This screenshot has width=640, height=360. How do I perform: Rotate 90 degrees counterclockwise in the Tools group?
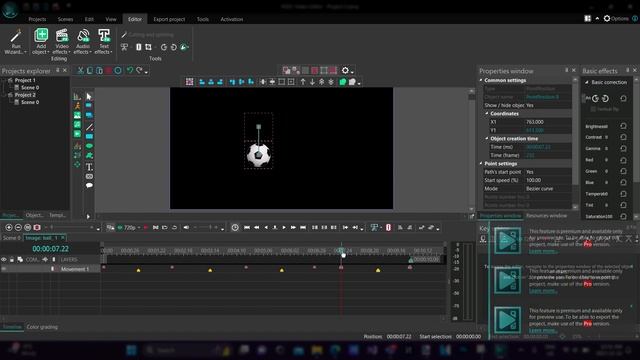pos(164,47)
